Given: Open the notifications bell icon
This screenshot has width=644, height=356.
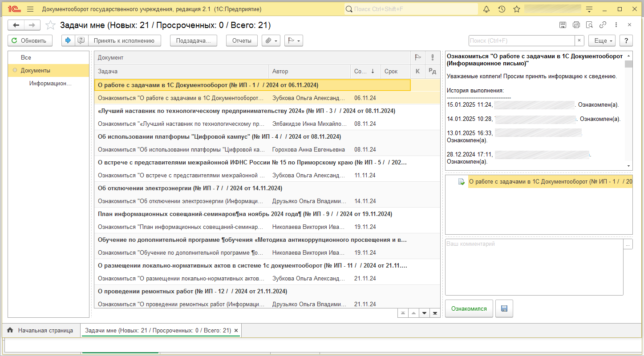Looking at the screenshot, I should pos(486,9).
